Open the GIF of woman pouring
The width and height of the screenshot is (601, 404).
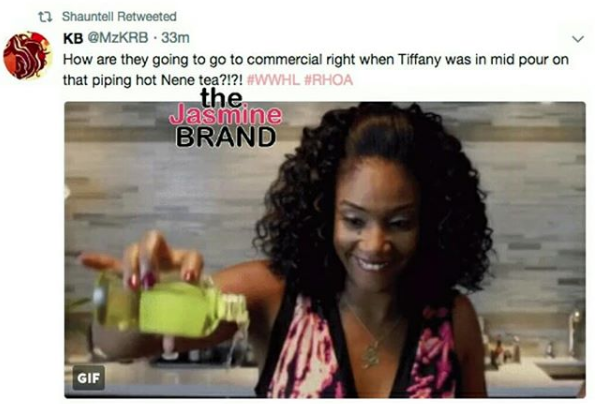pos(325,250)
